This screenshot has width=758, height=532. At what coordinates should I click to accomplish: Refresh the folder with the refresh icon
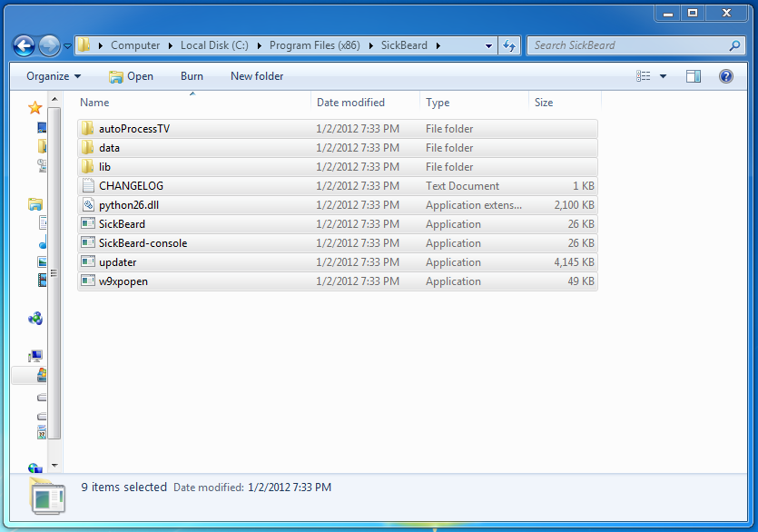click(x=509, y=46)
